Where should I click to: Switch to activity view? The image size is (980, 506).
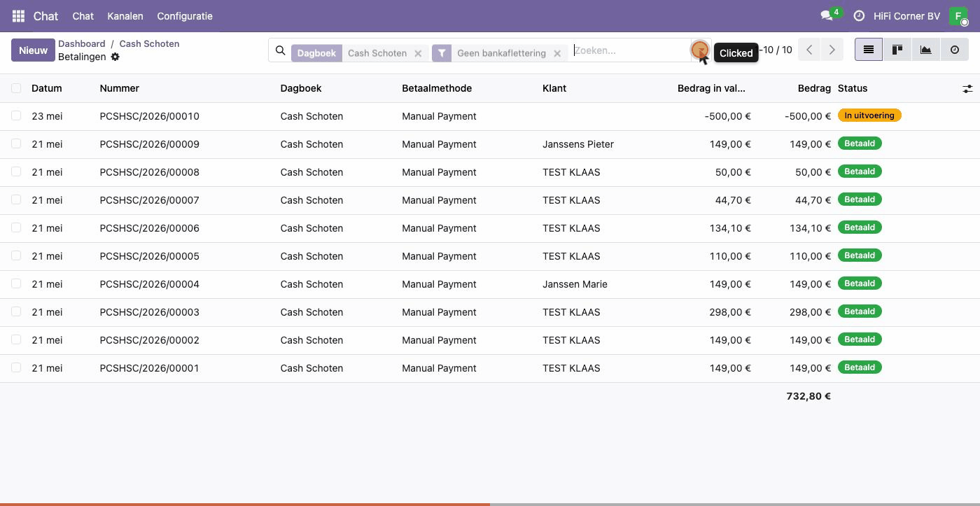coord(955,50)
